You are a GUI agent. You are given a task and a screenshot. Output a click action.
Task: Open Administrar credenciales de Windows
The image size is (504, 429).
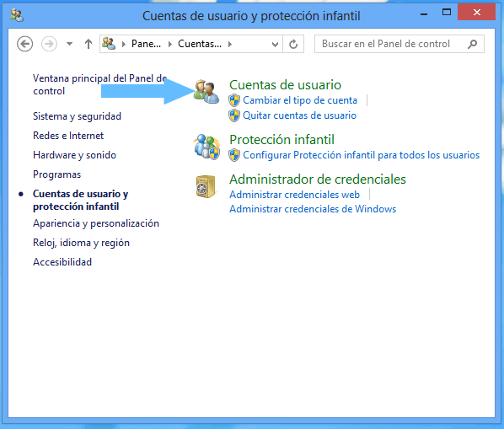tap(313, 209)
